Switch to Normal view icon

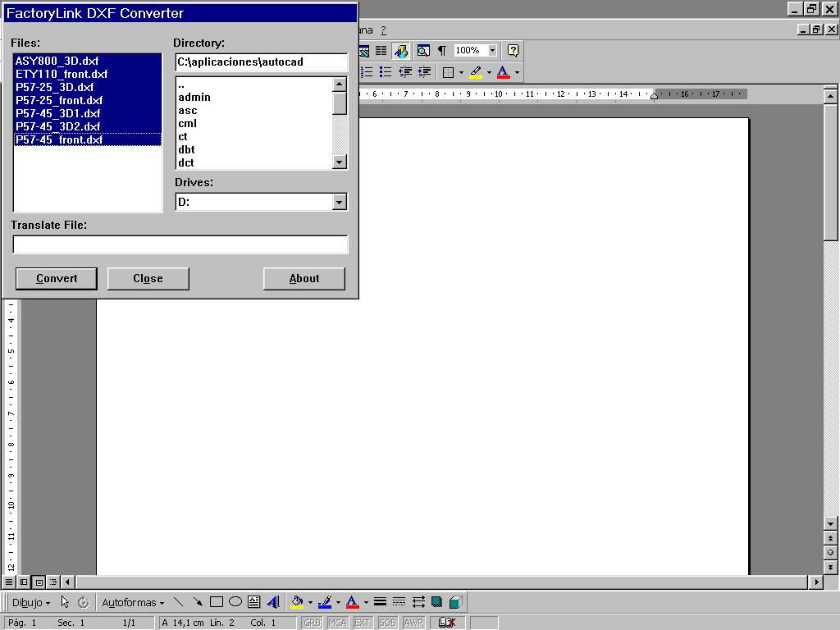pyautogui.click(x=9, y=582)
